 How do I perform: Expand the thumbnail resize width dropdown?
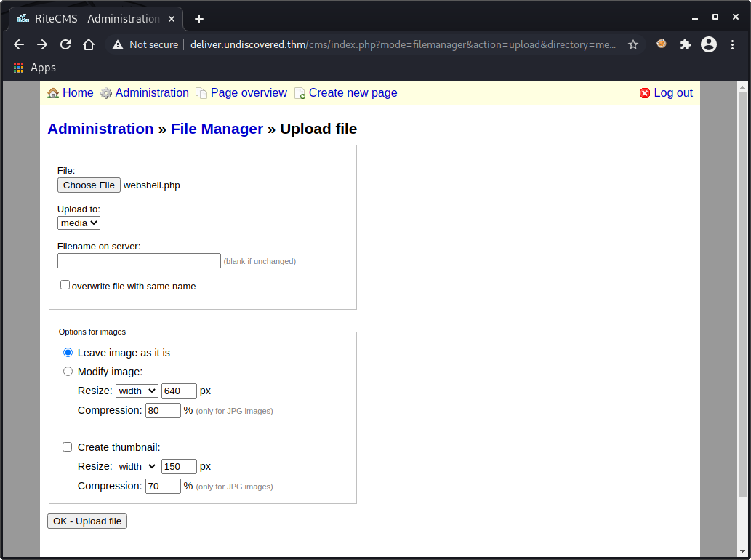137,466
